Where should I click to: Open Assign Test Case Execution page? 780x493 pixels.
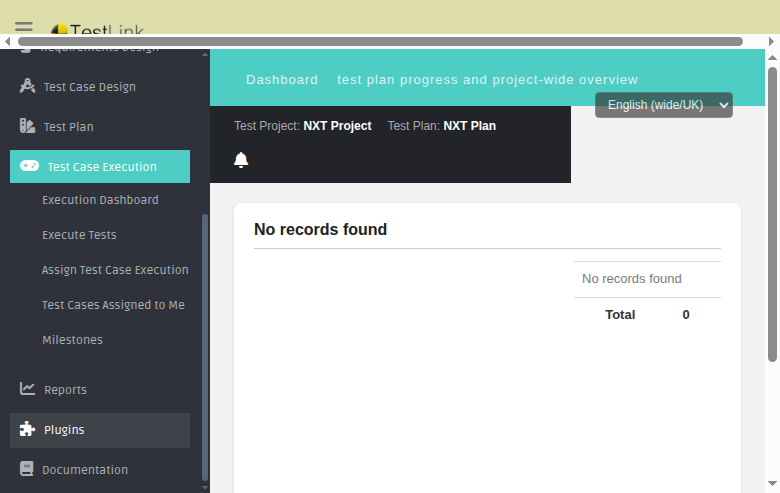pos(115,270)
